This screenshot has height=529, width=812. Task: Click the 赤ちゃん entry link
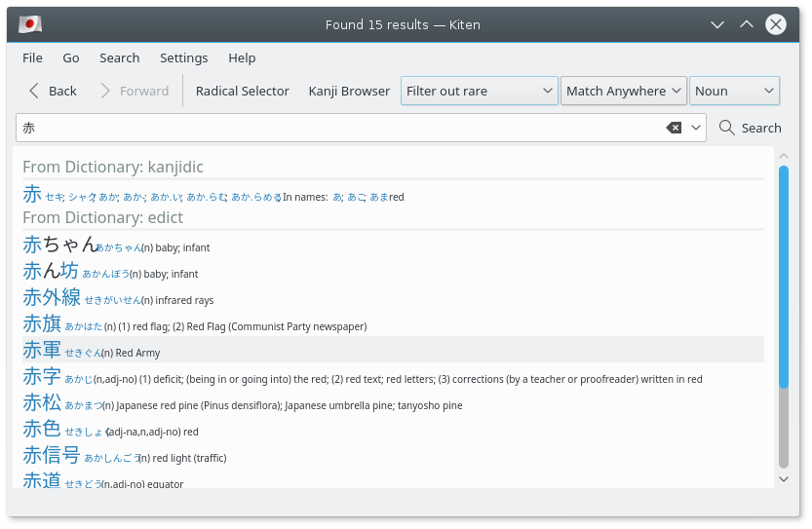(x=59, y=246)
